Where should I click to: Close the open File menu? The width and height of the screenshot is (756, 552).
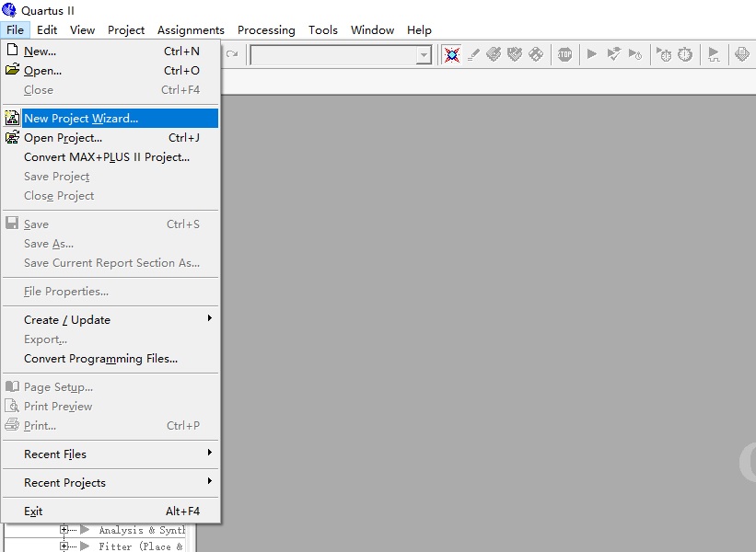click(15, 29)
